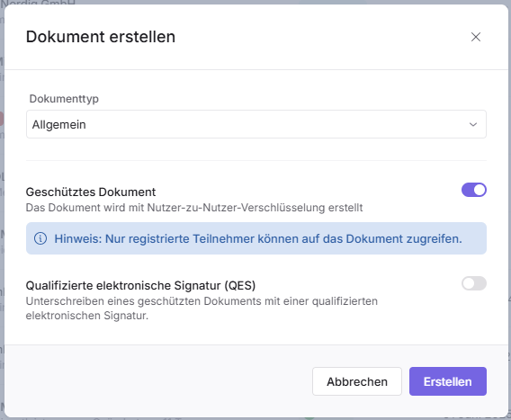Close the Dokument erstellen dialog
The height and width of the screenshot is (420, 511).
(x=476, y=37)
